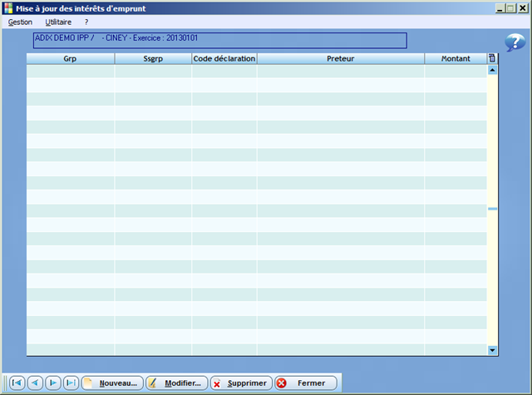The image size is (532, 395).
Task: Click the vertical scrollbar thumb marker
Action: (492, 209)
